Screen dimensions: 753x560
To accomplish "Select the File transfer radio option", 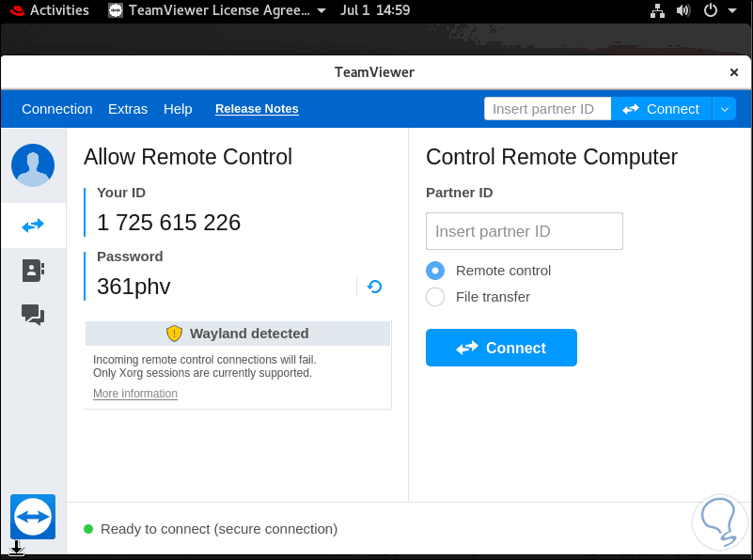I will point(435,297).
